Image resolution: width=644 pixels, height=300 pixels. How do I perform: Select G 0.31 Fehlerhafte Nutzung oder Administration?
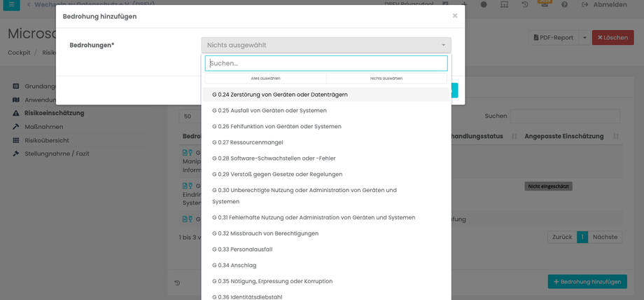click(x=326, y=217)
